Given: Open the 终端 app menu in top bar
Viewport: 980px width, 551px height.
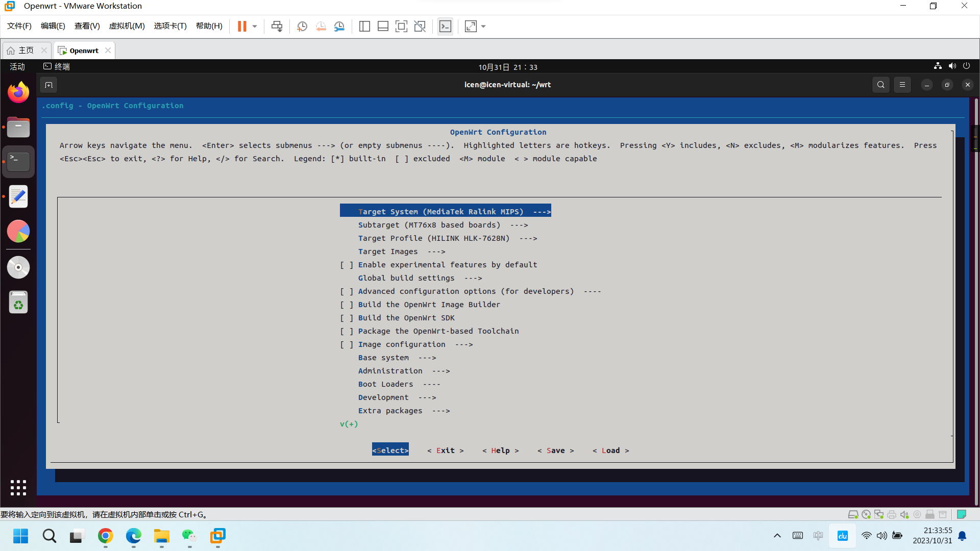Looking at the screenshot, I should (x=57, y=67).
